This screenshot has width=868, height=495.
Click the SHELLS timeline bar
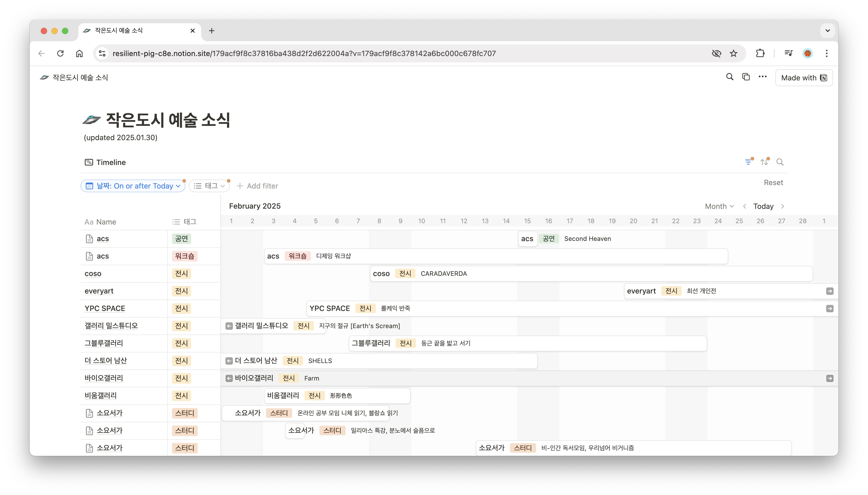pos(379,361)
